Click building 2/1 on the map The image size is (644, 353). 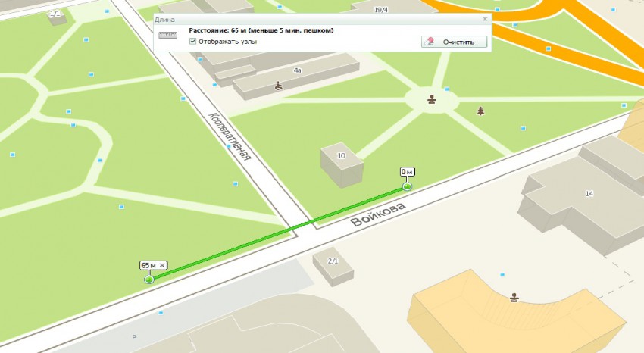coord(332,261)
